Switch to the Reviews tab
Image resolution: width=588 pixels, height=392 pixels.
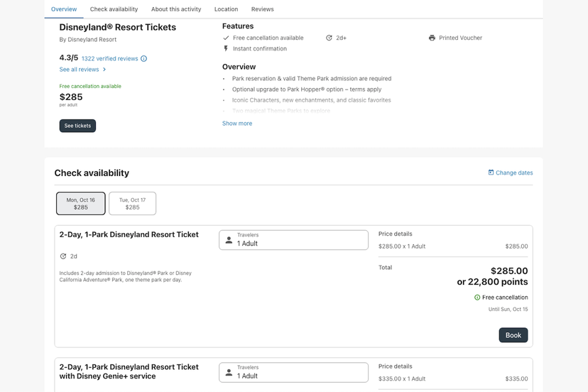point(262,9)
